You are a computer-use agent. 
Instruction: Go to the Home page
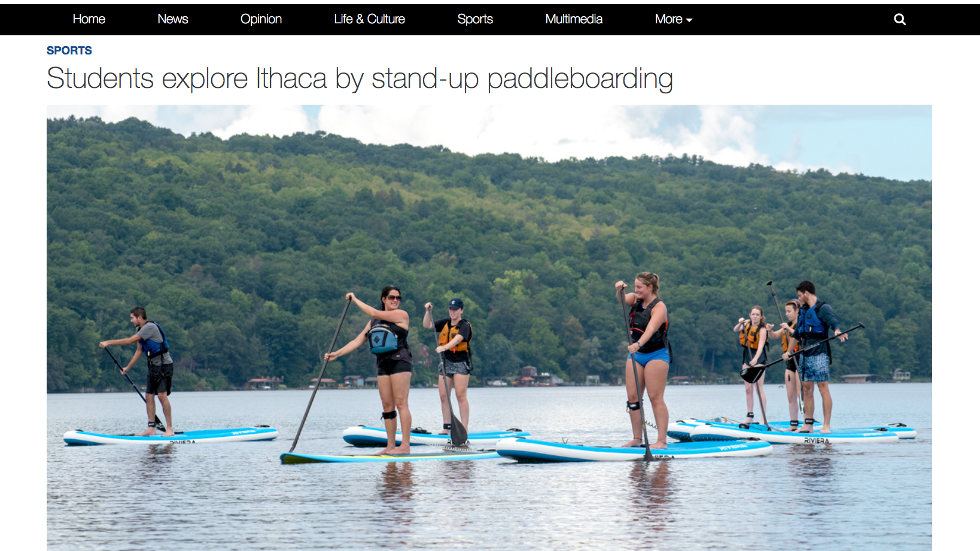pos(89,19)
